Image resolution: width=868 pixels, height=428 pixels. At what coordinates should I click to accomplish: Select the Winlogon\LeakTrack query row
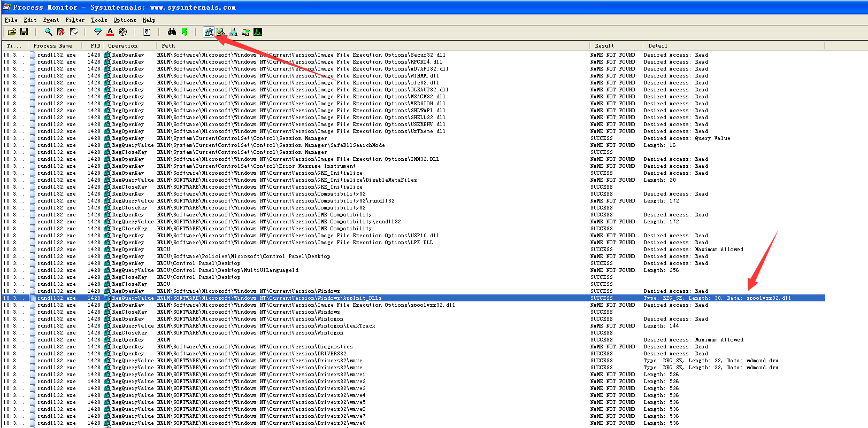click(x=413, y=326)
